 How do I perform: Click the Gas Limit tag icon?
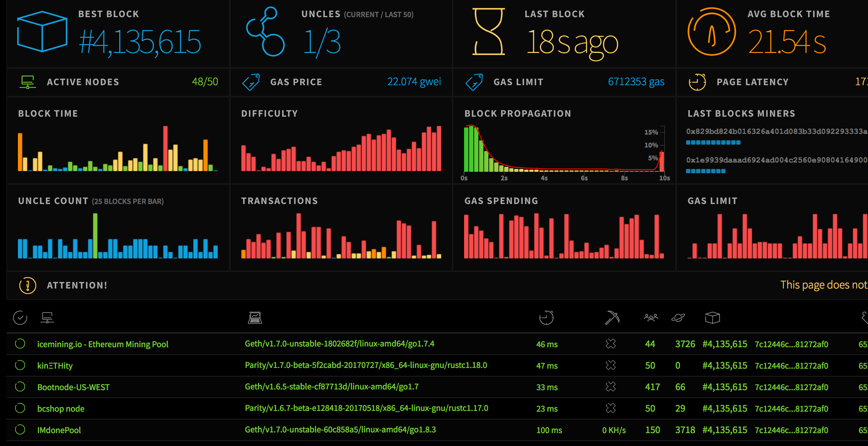(474, 82)
